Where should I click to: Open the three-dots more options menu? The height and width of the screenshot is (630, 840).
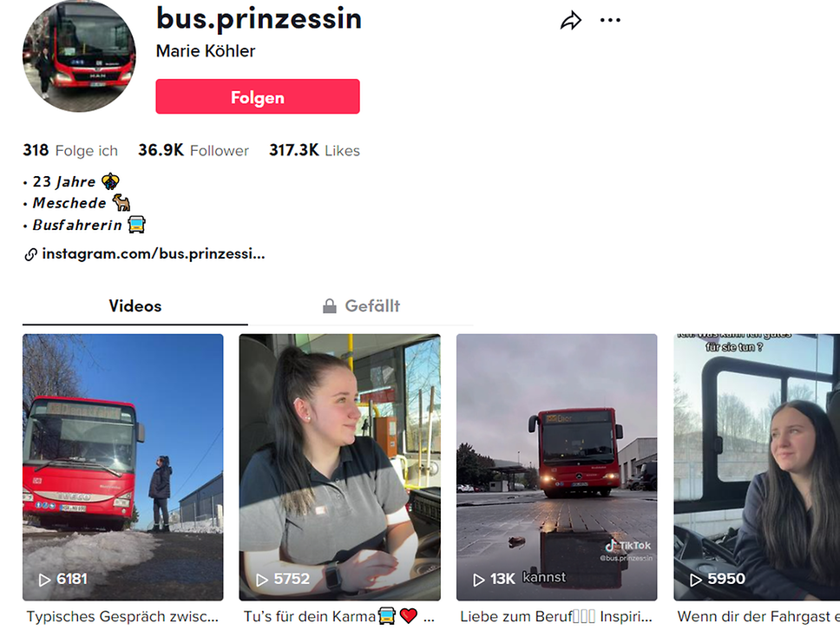[610, 20]
